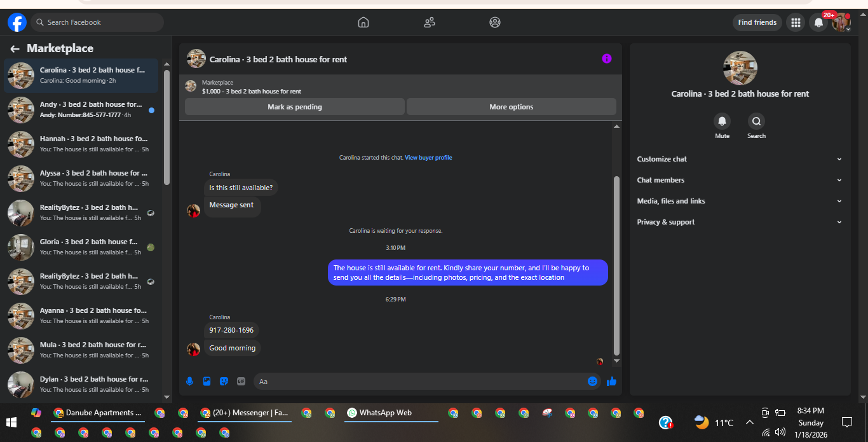
Task: Click the 917-280-1696 message bubble
Action: [231, 331]
